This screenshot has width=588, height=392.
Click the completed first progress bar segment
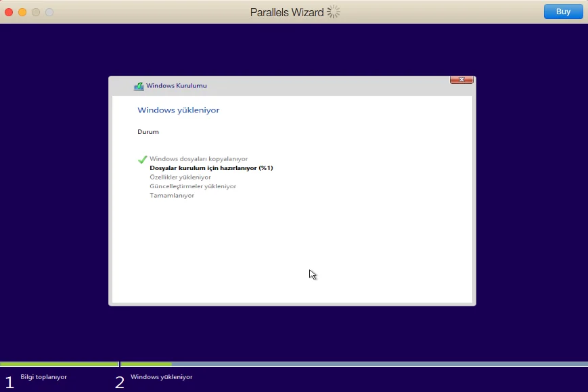[x=60, y=364]
